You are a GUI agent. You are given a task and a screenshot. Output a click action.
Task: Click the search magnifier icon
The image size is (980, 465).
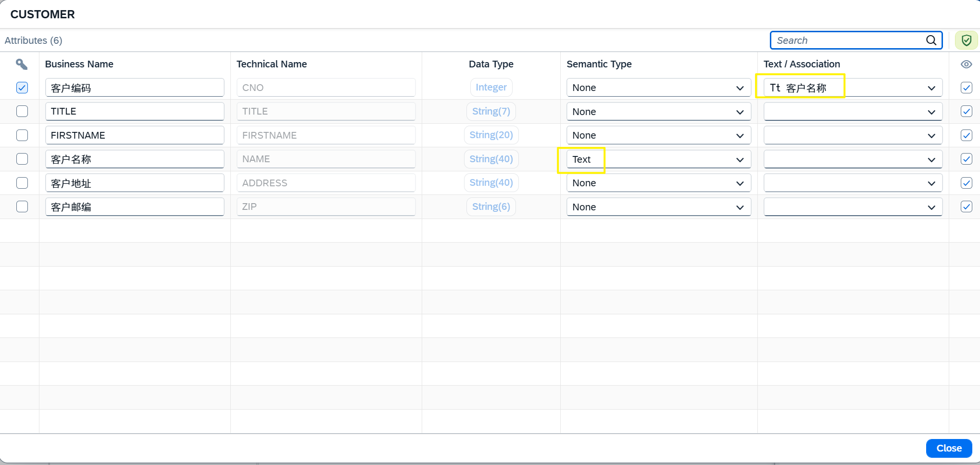931,40
